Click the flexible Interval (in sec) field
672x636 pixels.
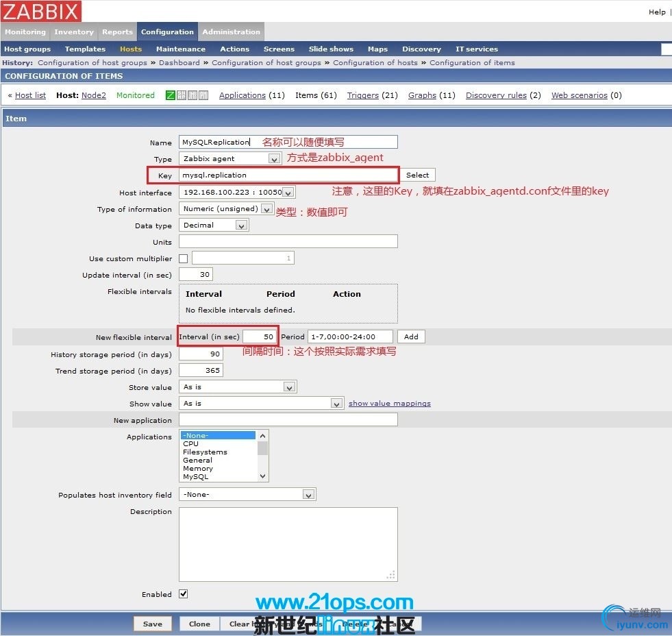(260, 337)
